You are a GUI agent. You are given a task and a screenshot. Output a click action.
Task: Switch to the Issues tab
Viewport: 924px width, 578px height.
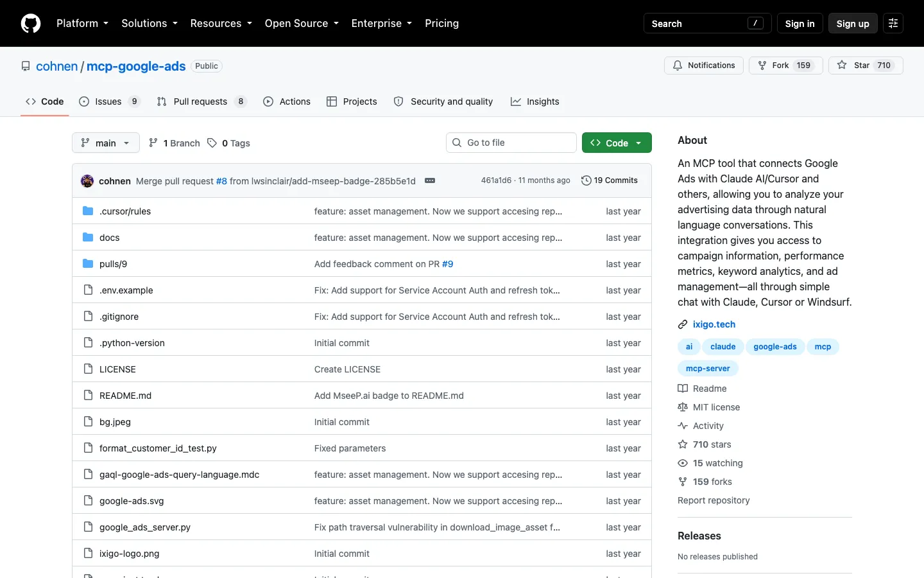tap(109, 101)
